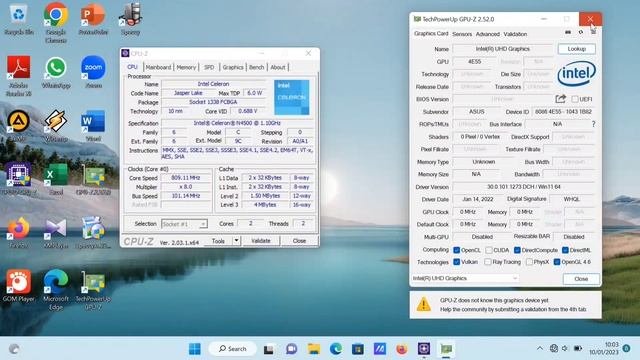
Task: Open the TechPowerUp GPU-Z desktop shortcut
Action: pyautogui.click(x=93, y=289)
